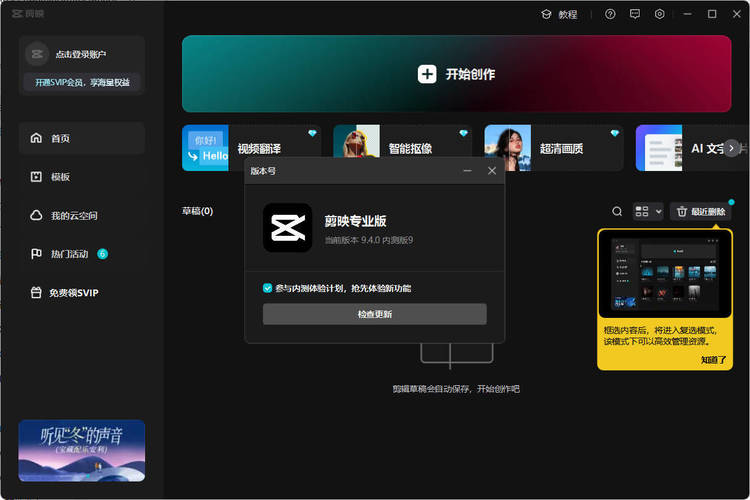Close the 版本号 version dialog
The width and height of the screenshot is (750, 500).
point(492,171)
